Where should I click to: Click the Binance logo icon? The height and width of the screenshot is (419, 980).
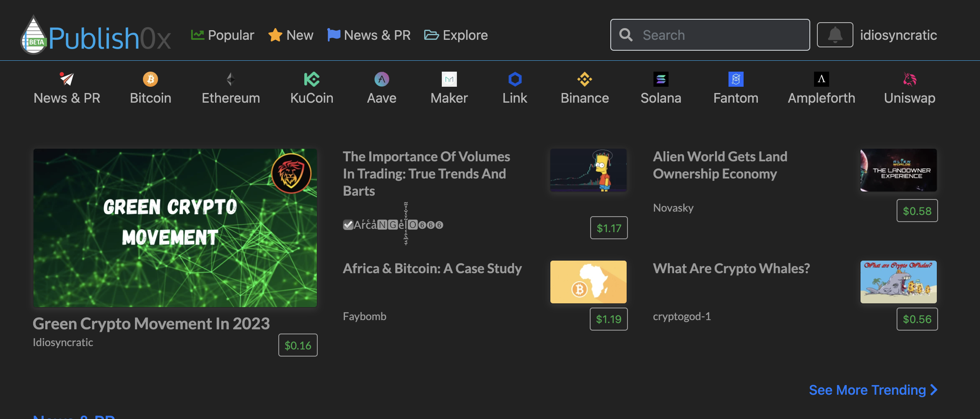585,79
